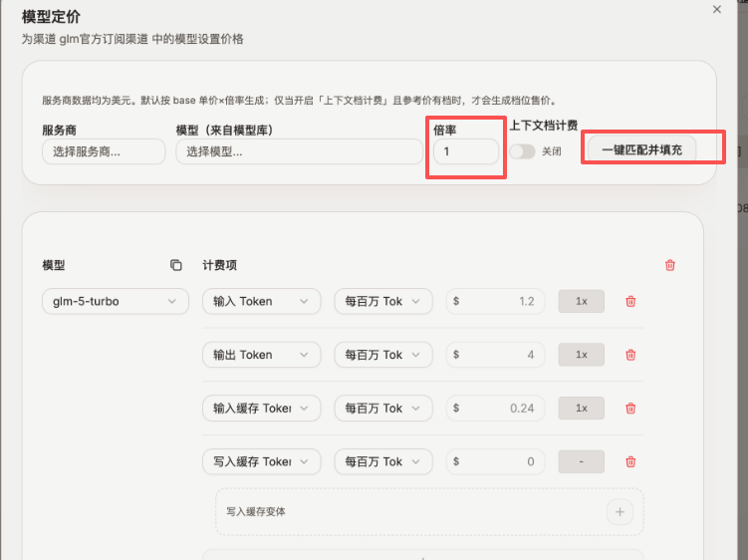The width and height of the screenshot is (748, 560).
Task: Click the 1x multiplier for 输出 Token
Action: [x=581, y=355]
